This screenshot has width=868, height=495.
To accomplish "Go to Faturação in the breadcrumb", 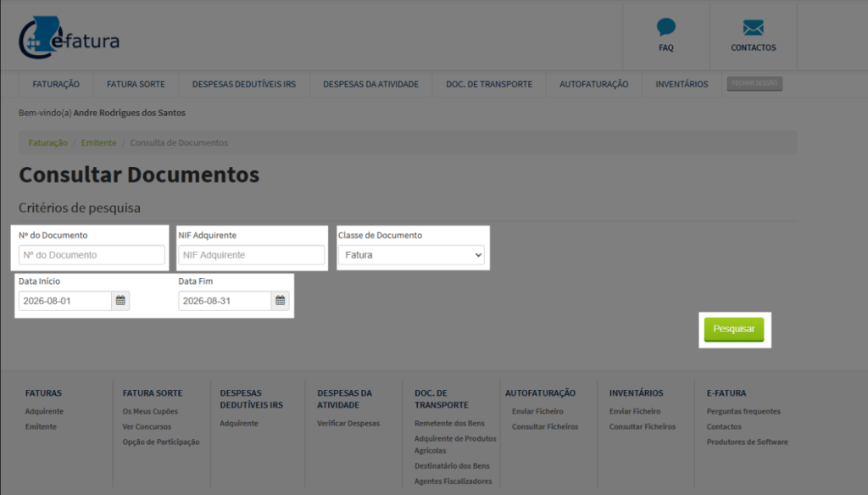I will click(48, 142).
